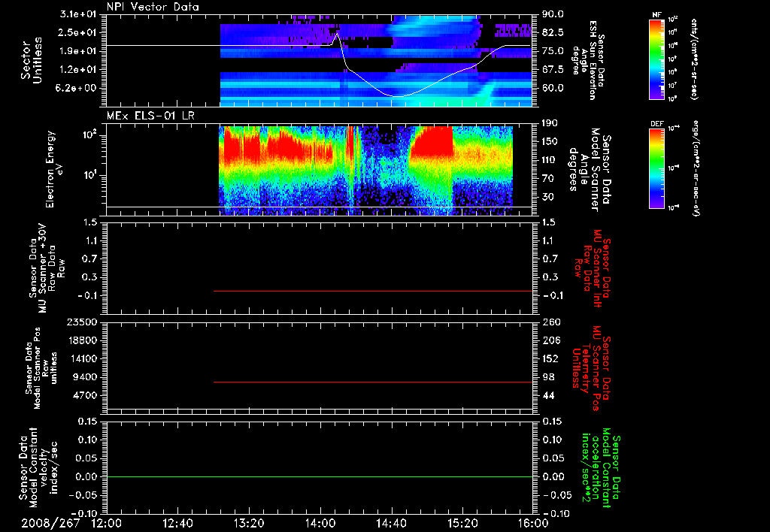770x532 pixels.
Task: Select the "2.5e+01" sector tick label
Action: coord(78,32)
